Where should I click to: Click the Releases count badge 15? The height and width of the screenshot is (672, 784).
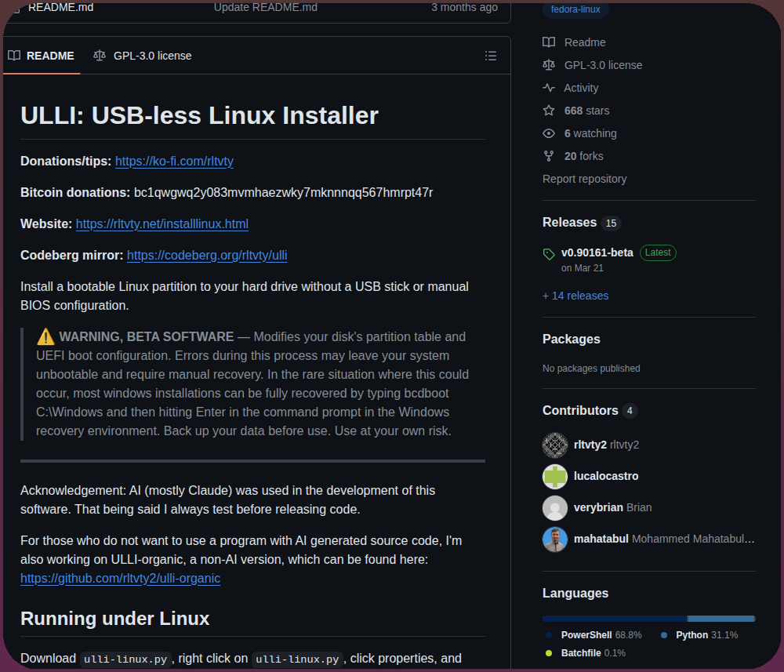coord(611,223)
